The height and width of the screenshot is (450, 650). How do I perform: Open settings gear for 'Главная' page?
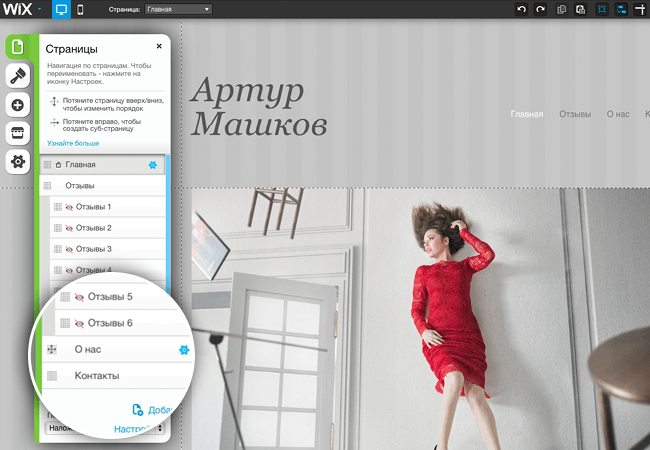(153, 165)
